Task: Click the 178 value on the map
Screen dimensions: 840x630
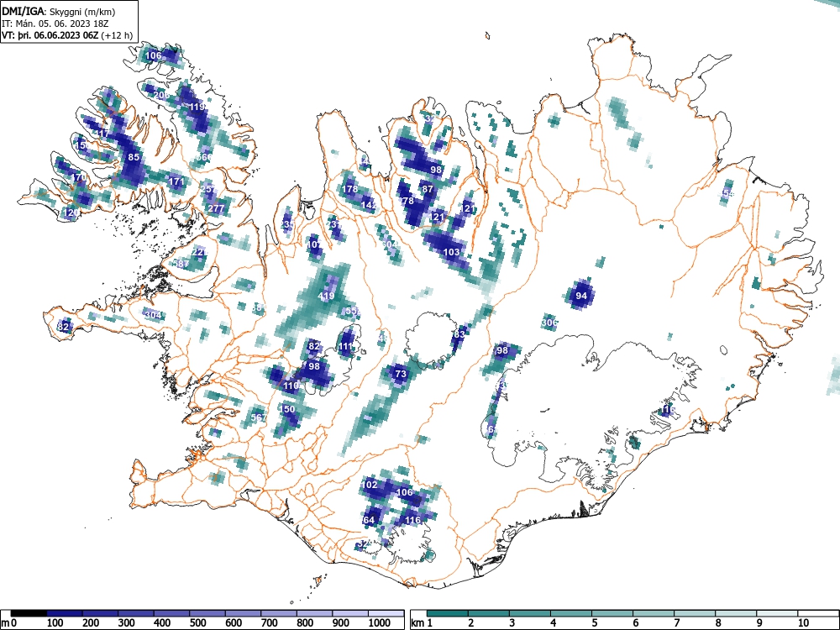Action: [x=349, y=189]
